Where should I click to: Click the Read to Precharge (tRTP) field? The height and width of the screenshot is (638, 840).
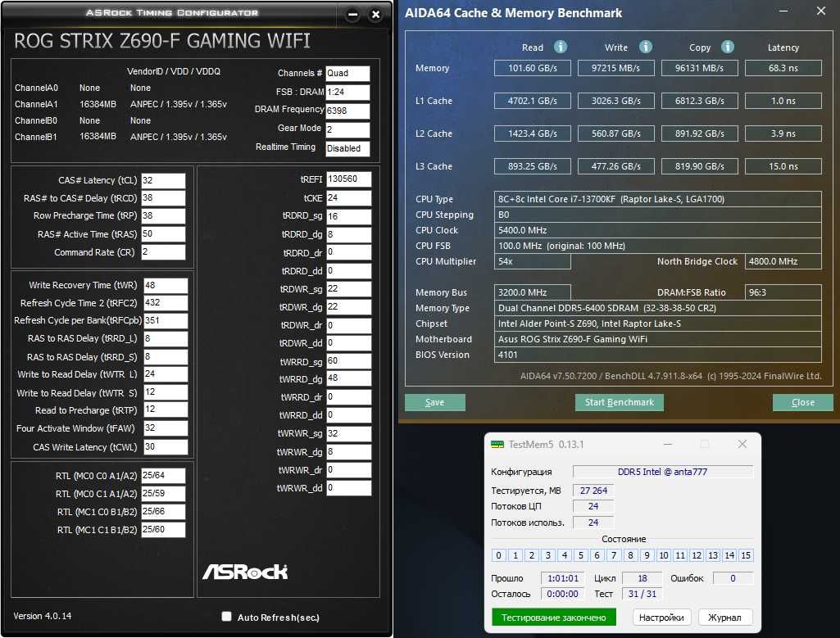coord(166,409)
